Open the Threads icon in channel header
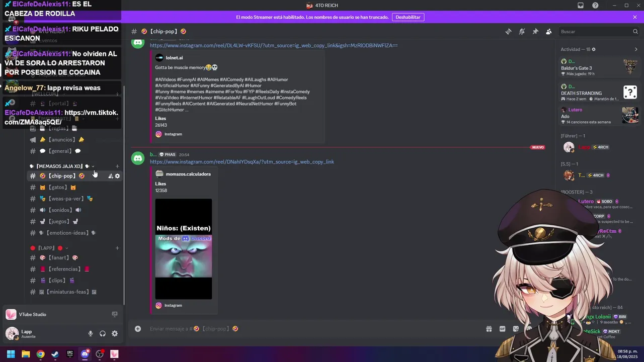 tap(508, 31)
